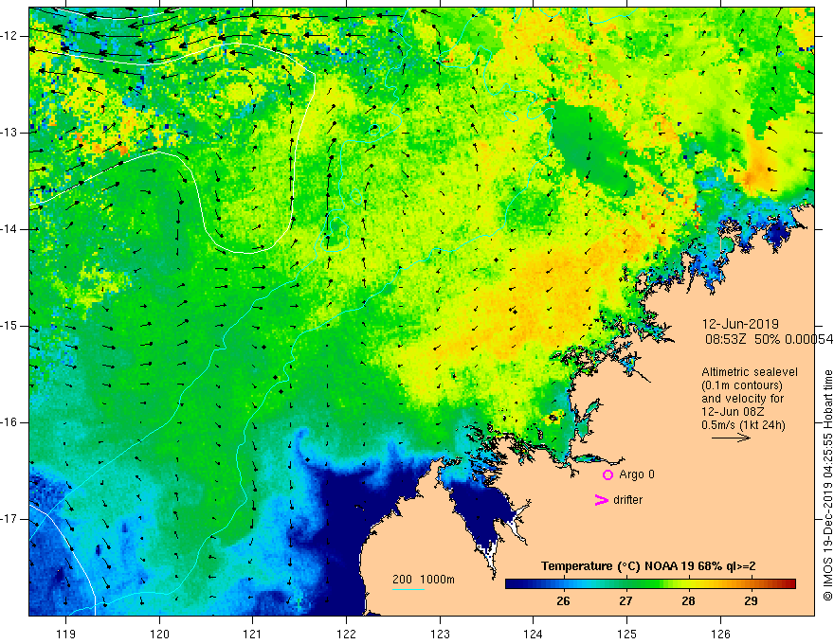This screenshot has width=834, height=644.
Task: Click the date label 12-Jun-2019
Action: [x=740, y=324]
